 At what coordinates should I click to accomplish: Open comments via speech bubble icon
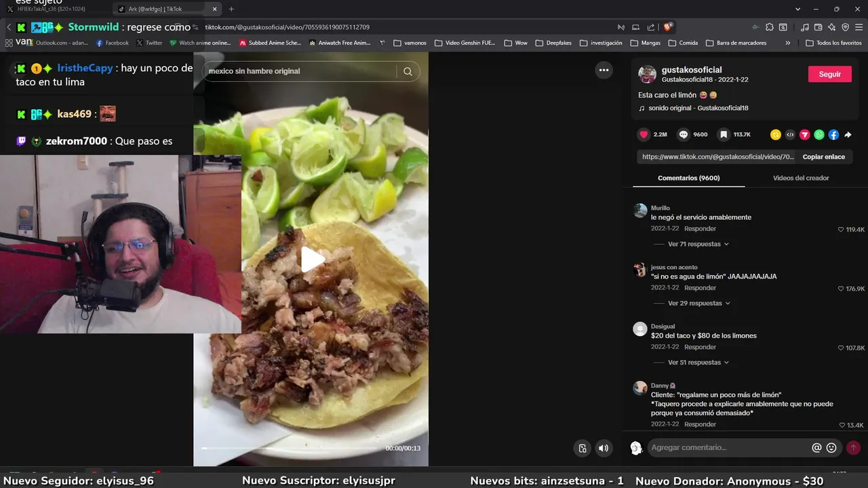684,134
